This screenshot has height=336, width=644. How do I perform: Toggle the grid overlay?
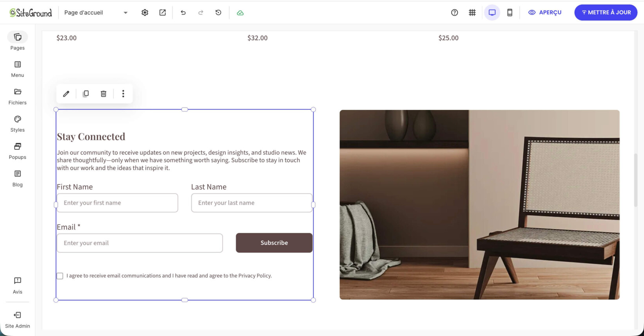(x=472, y=13)
